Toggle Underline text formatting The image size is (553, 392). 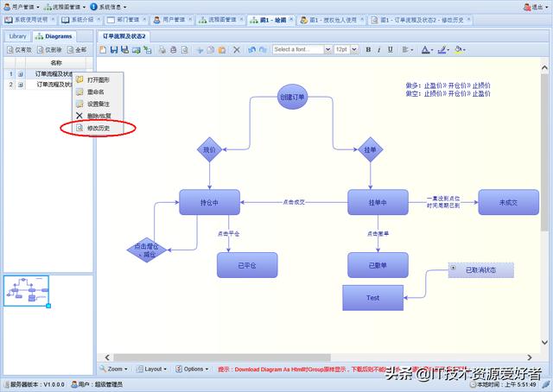(x=390, y=50)
